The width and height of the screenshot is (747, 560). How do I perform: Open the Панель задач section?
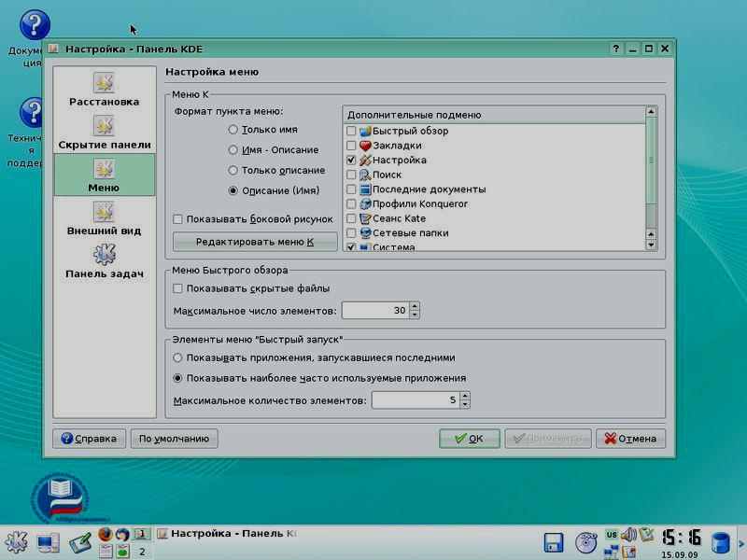click(x=105, y=261)
